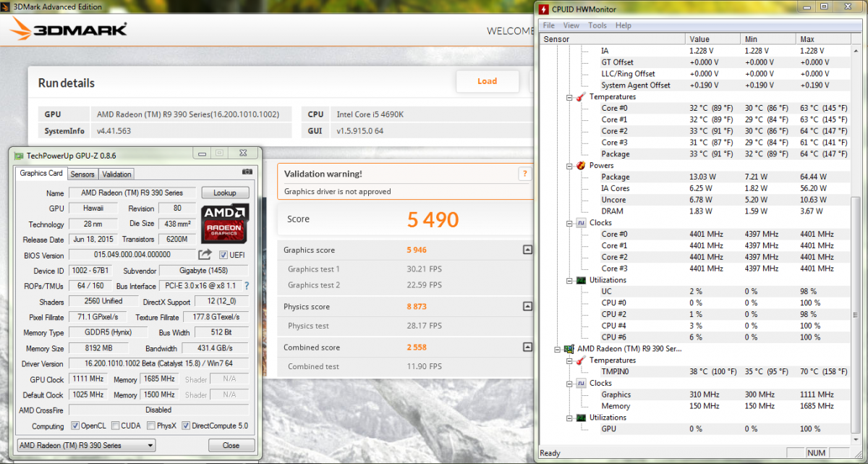Click the 3DMark logo
This screenshot has width=868, height=464.
tap(68, 30)
